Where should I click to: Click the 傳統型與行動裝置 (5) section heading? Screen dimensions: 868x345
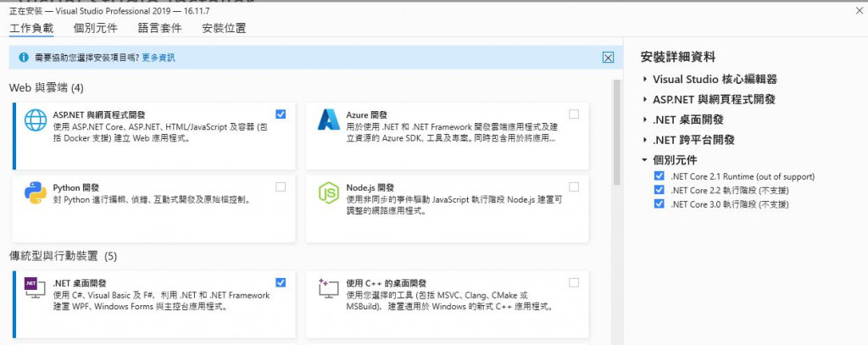pyautogui.click(x=63, y=256)
